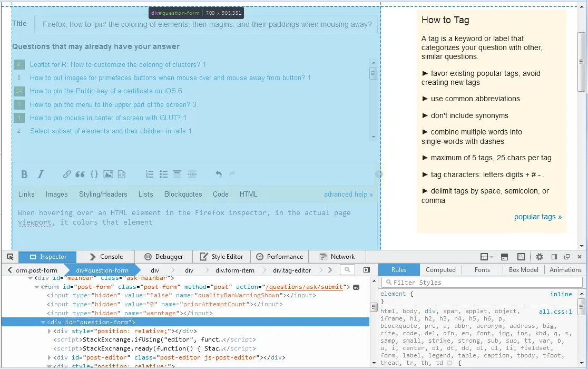Click the editor help question mark icon
The width and height of the screenshot is (588, 369).
(x=379, y=174)
